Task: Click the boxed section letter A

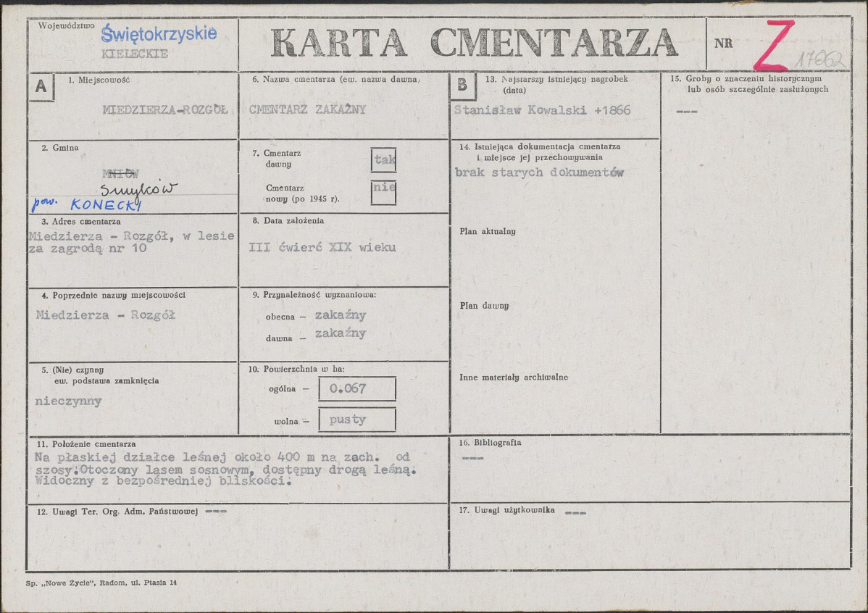Action: (x=41, y=86)
